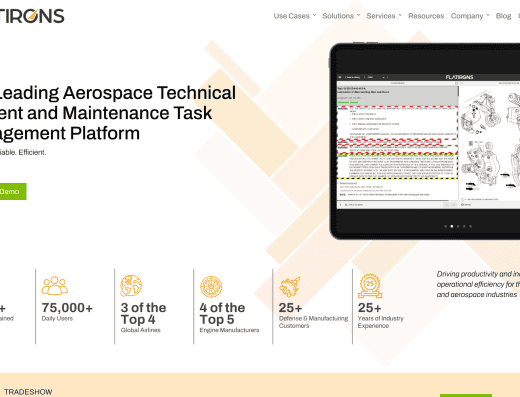Image resolution: width=520 pixels, height=397 pixels.
Task: Expand the Use Cases dropdown chevron
Action: [x=314, y=15]
